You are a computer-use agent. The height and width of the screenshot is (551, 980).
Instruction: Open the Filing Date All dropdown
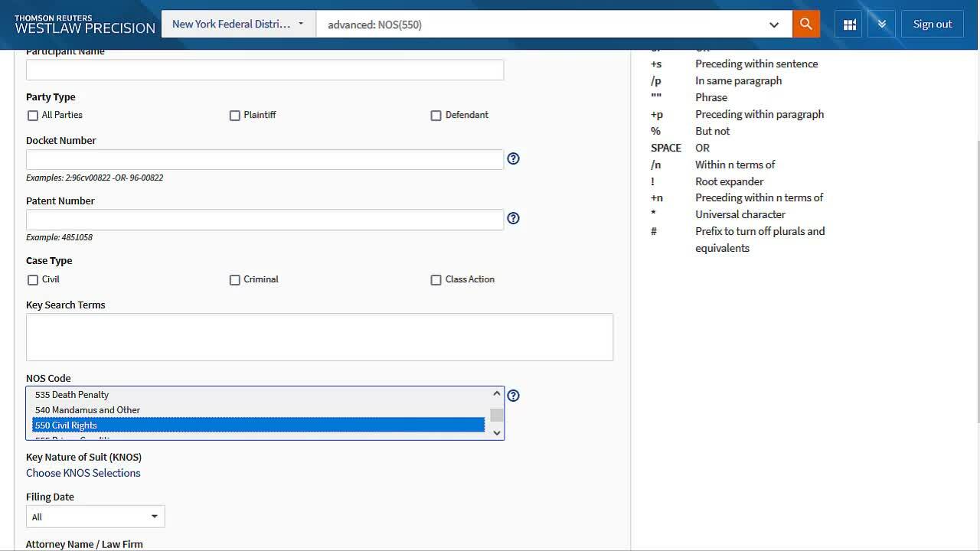95,517
